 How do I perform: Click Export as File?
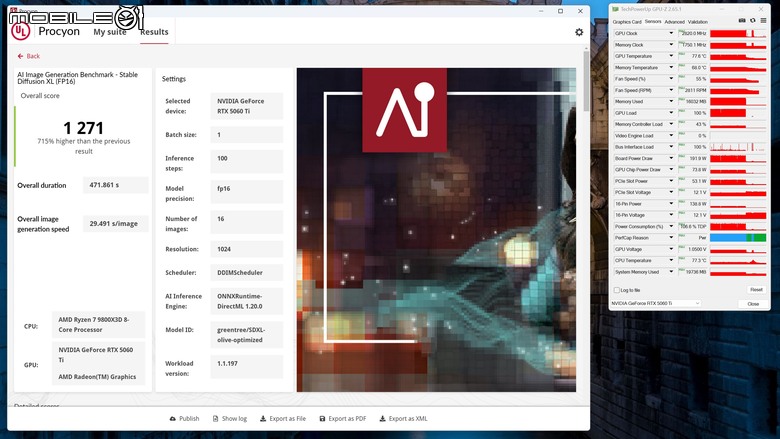click(283, 419)
